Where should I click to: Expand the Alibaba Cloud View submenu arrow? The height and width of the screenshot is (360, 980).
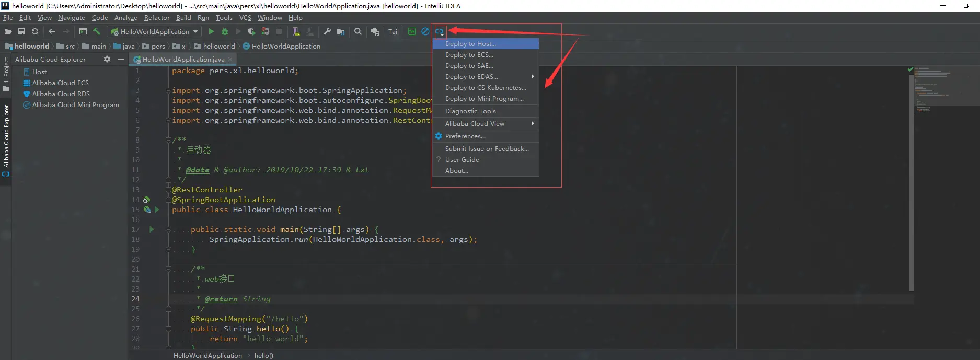(x=533, y=124)
